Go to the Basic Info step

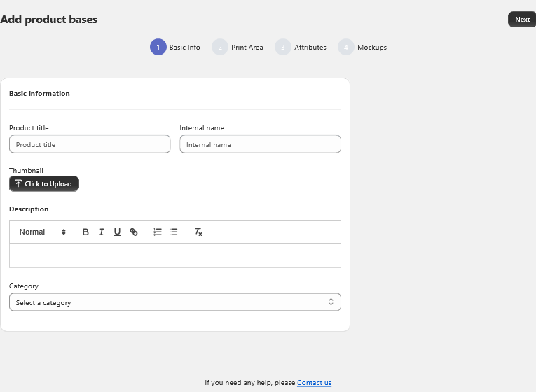click(184, 48)
